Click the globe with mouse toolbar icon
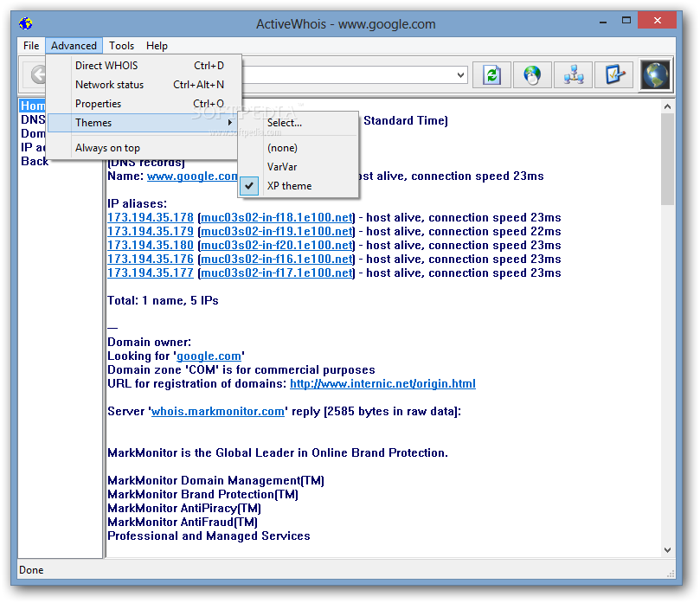Viewport: 700px width, 603px height. 531,74
